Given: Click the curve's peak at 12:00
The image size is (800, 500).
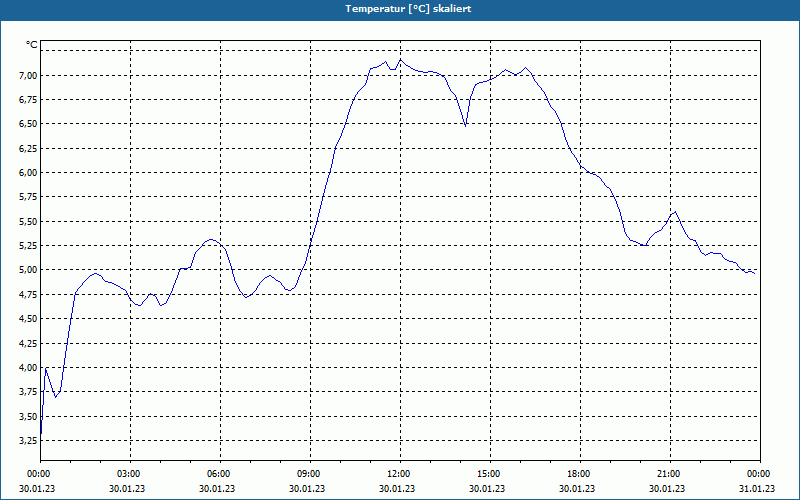Looking at the screenshot, I should point(400,60).
